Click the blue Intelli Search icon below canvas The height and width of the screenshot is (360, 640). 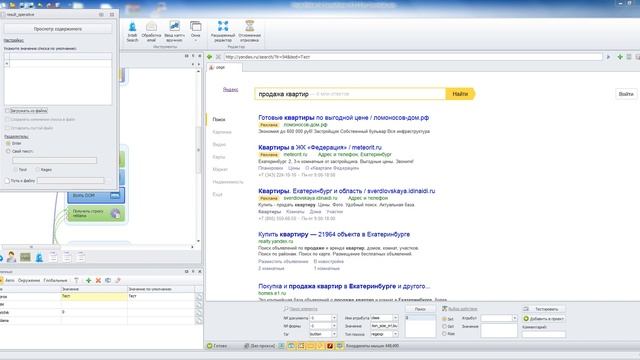tap(39, 257)
